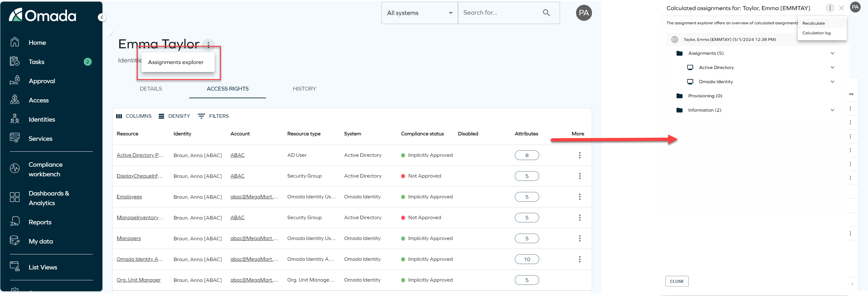This screenshot has height=296, width=868.
Task: Switch to the DETAILS tab
Action: click(x=150, y=89)
